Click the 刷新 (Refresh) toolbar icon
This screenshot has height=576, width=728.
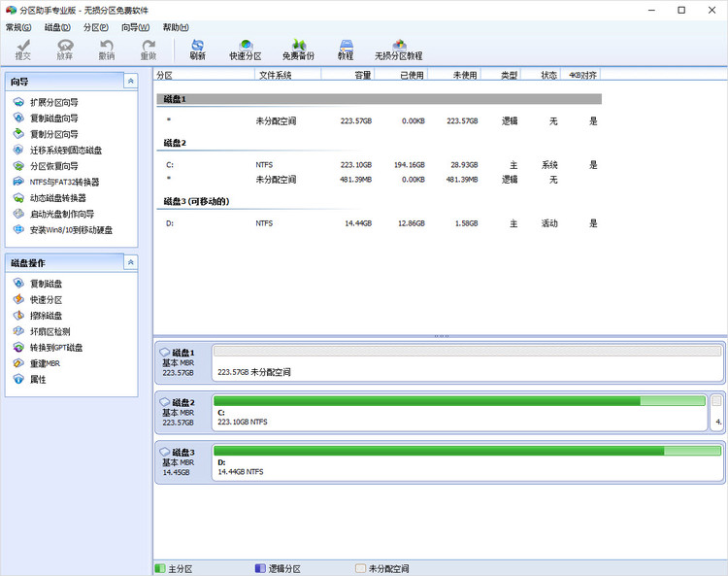pos(197,50)
